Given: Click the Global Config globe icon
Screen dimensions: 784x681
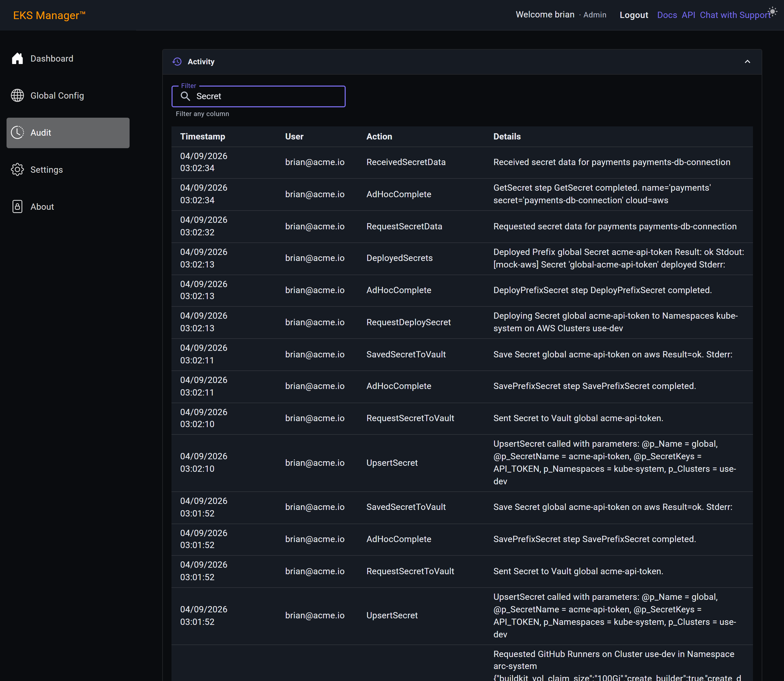Looking at the screenshot, I should 17,95.
